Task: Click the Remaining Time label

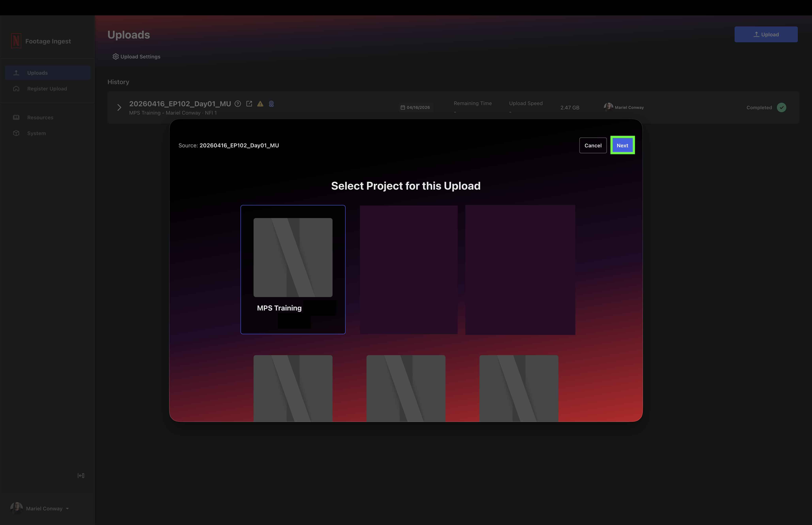Action: click(x=473, y=103)
